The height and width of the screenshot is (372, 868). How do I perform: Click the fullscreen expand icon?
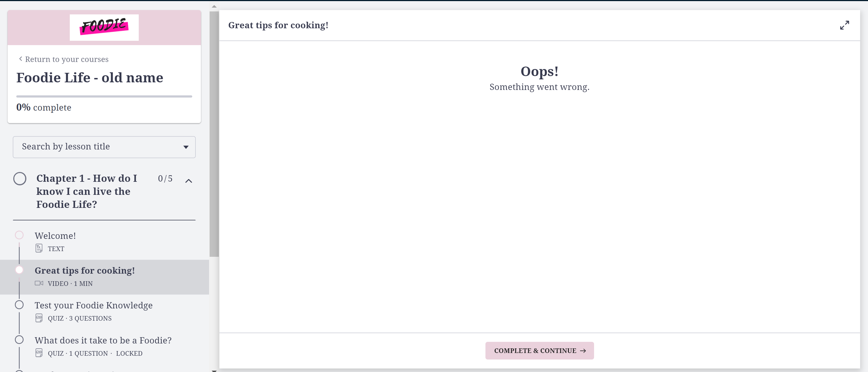click(844, 25)
